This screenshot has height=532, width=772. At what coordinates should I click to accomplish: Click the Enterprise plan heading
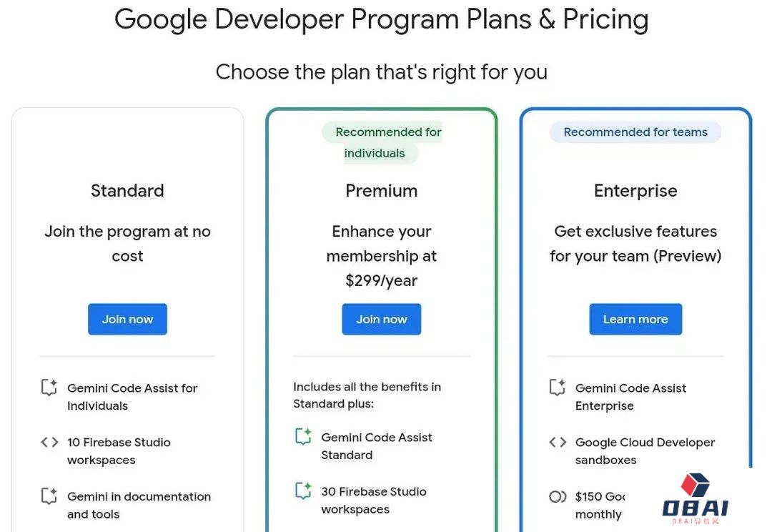click(x=635, y=191)
